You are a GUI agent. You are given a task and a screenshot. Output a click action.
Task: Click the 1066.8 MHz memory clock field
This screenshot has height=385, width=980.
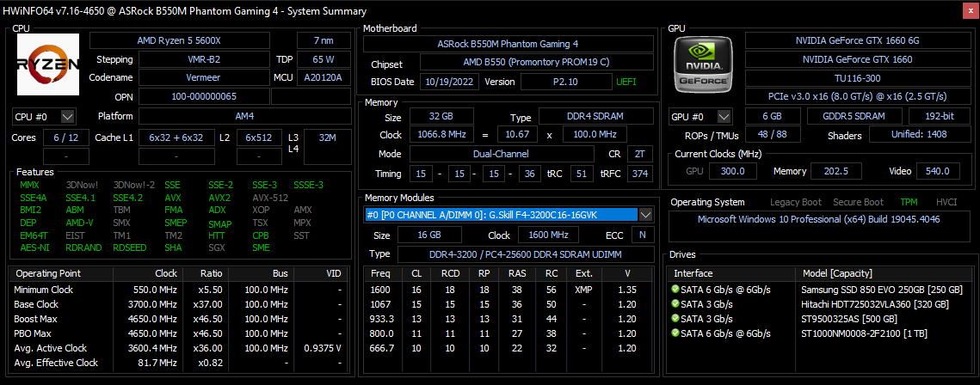pyautogui.click(x=441, y=135)
